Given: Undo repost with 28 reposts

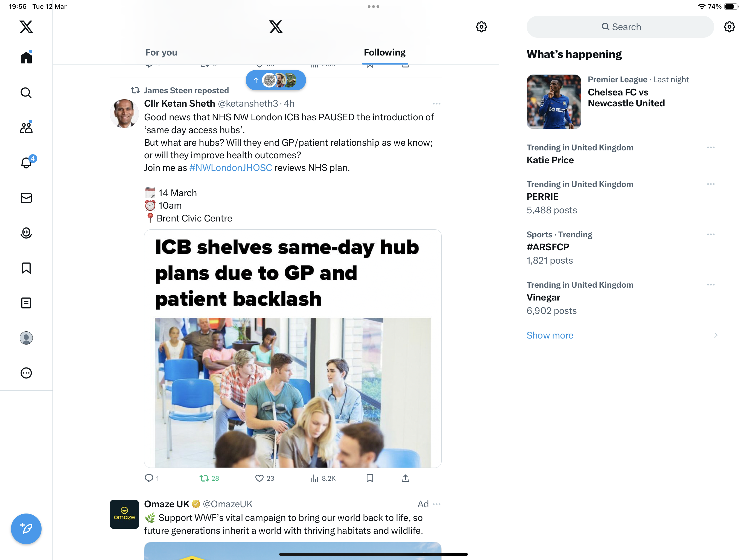Looking at the screenshot, I should (209, 478).
